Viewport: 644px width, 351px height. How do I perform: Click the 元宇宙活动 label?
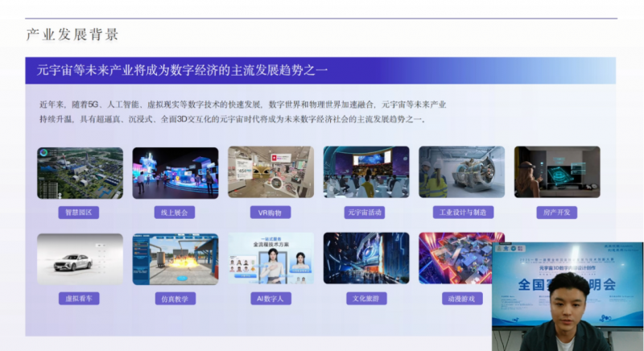tap(365, 213)
